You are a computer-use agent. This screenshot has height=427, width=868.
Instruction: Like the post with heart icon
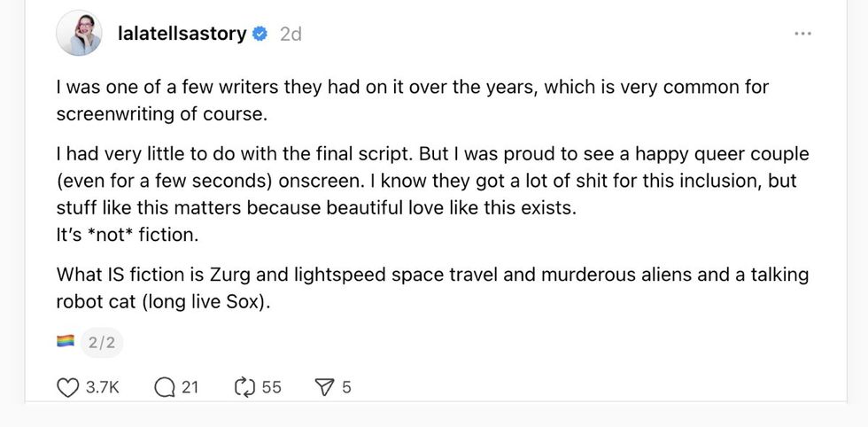coord(68,387)
